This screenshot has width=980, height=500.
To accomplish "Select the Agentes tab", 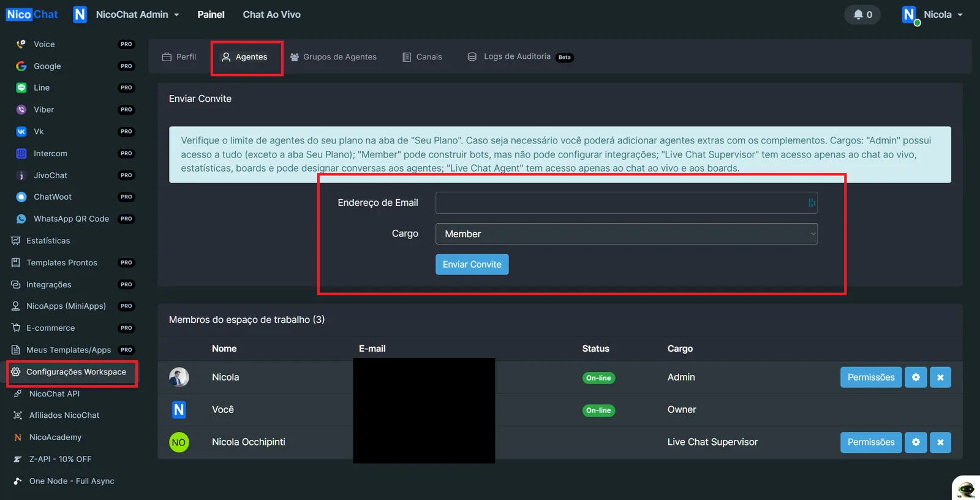I will (245, 57).
